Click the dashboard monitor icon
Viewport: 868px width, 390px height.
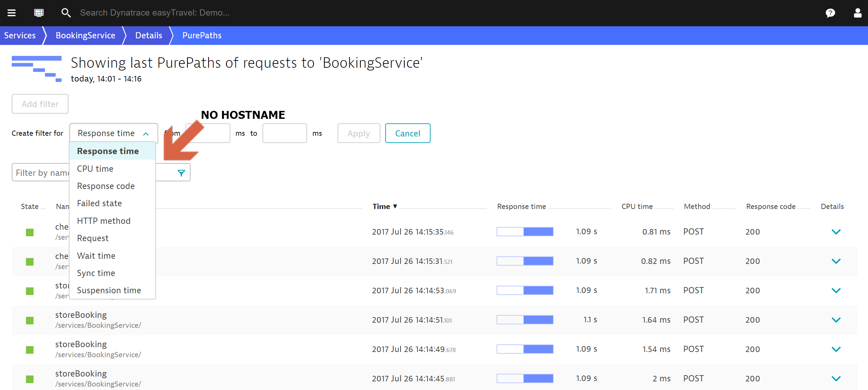point(39,13)
